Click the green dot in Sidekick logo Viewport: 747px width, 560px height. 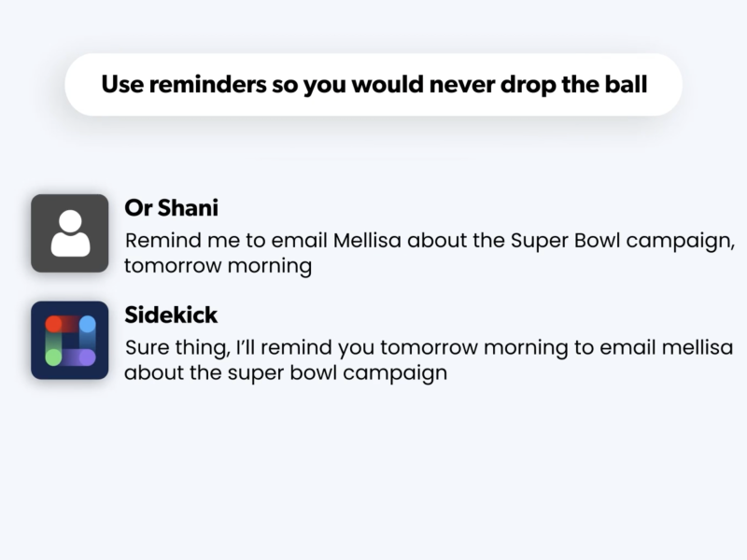pyautogui.click(x=53, y=357)
